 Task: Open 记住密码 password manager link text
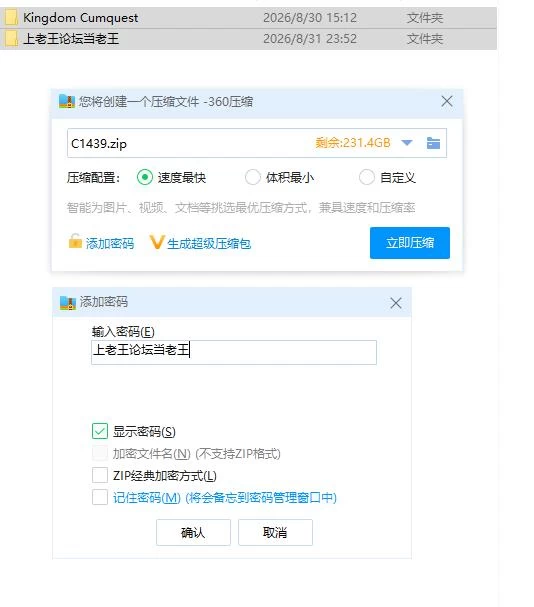click(225, 497)
